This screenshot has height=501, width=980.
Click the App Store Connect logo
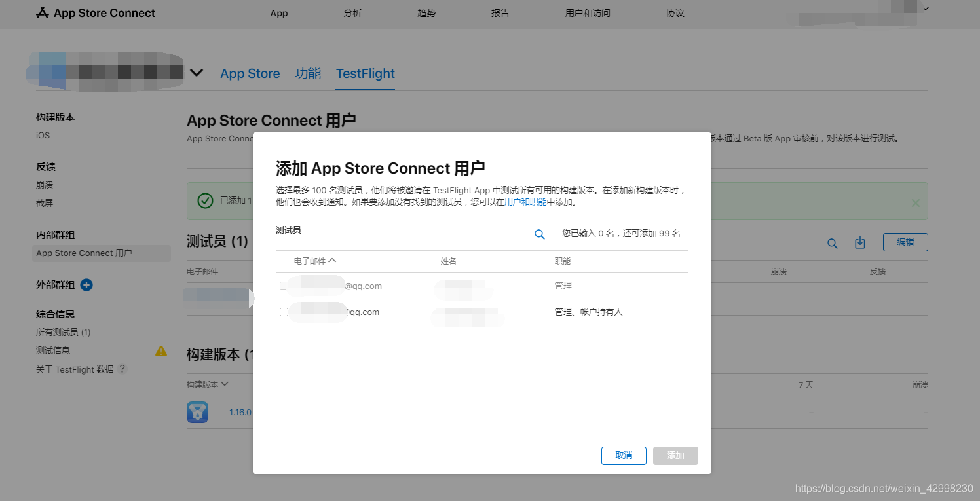tap(96, 13)
